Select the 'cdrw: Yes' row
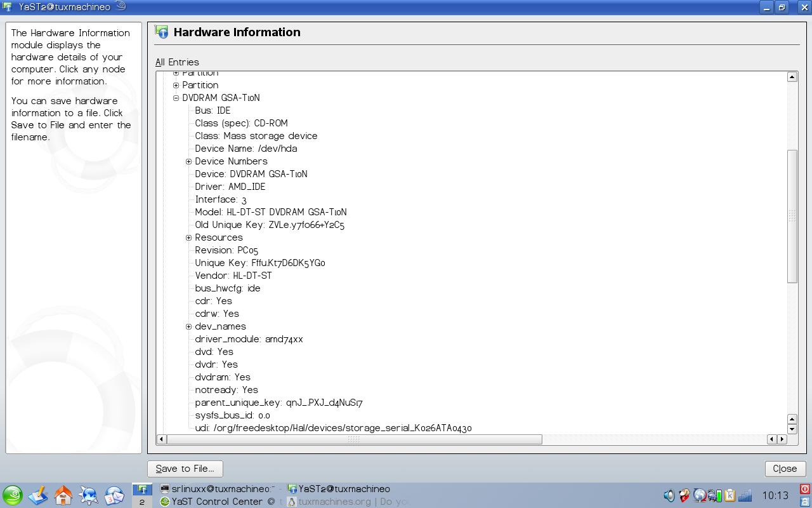Viewport: 812px width, 508px height. pyautogui.click(x=216, y=314)
